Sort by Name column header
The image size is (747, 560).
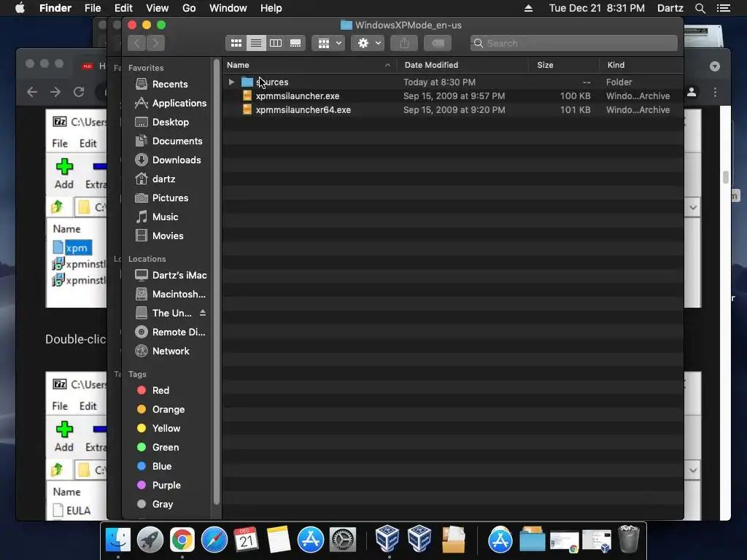(x=309, y=65)
